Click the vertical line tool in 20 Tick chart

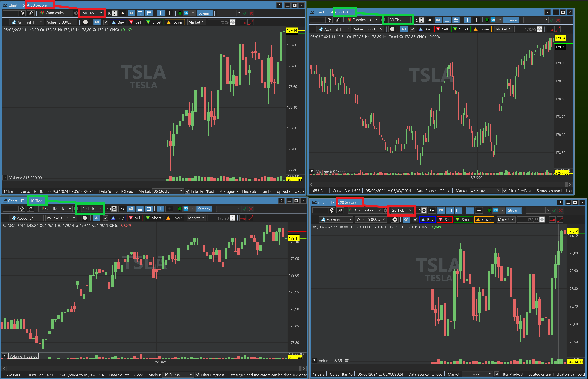(470, 210)
